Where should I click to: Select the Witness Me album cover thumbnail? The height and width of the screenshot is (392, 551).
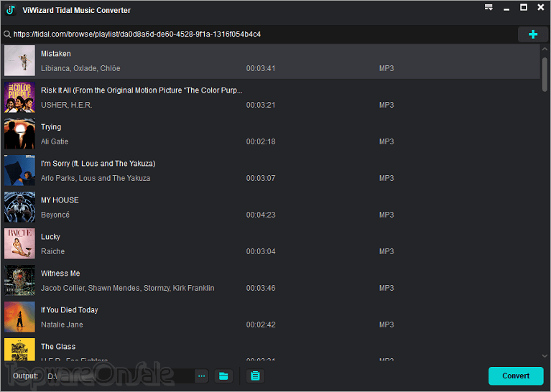tap(19, 280)
